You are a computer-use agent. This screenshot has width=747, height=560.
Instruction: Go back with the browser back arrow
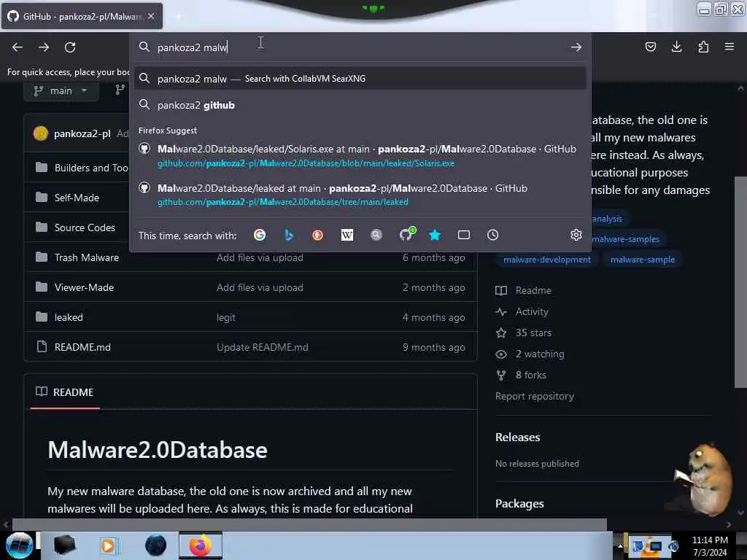tap(18, 47)
